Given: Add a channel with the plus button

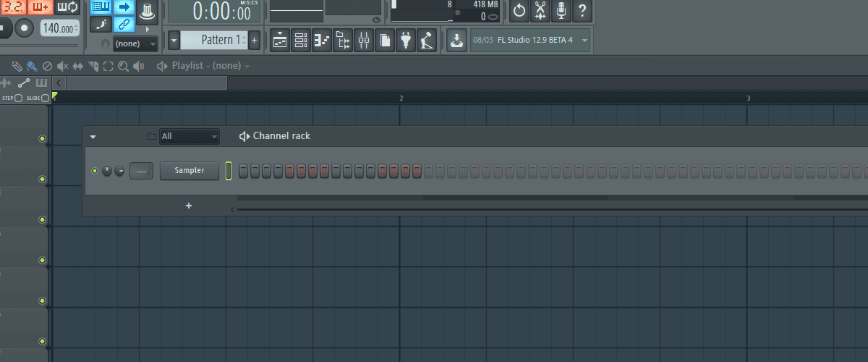Looking at the screenshot, I should pyautogui.click(x=189, y=206).
